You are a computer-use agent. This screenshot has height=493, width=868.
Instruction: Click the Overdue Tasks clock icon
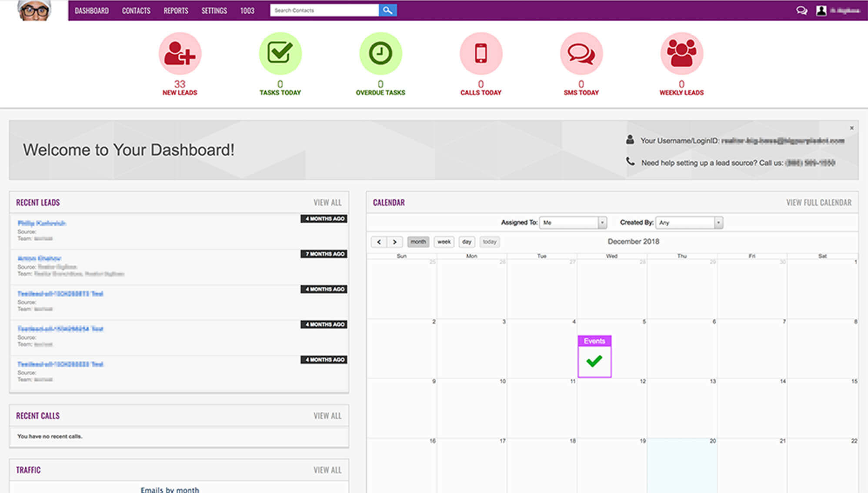point(381,53)
